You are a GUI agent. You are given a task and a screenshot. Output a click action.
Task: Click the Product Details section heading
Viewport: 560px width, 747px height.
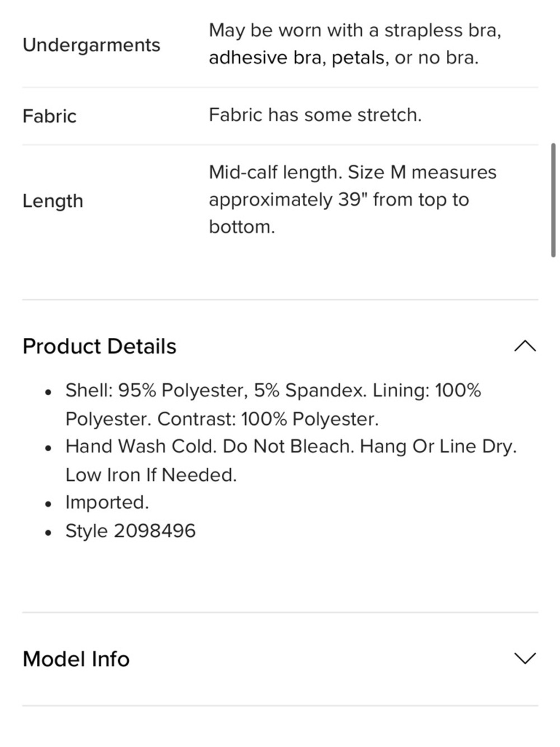(x=100, y=346)
